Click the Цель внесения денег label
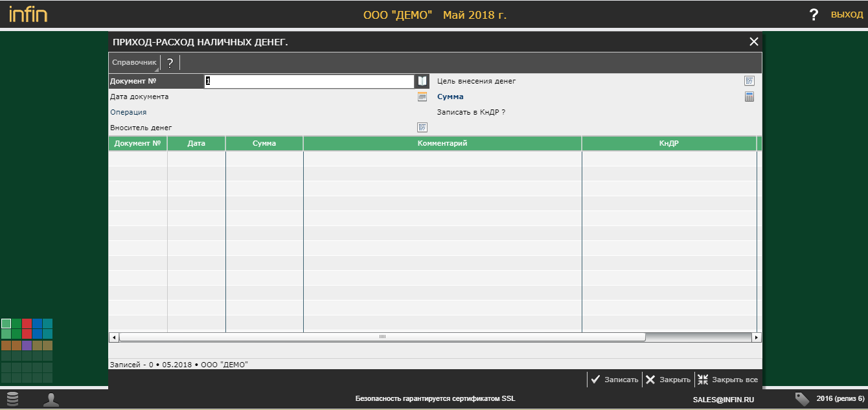The height and width of the screenshot is (410, 868). (476, 81)
